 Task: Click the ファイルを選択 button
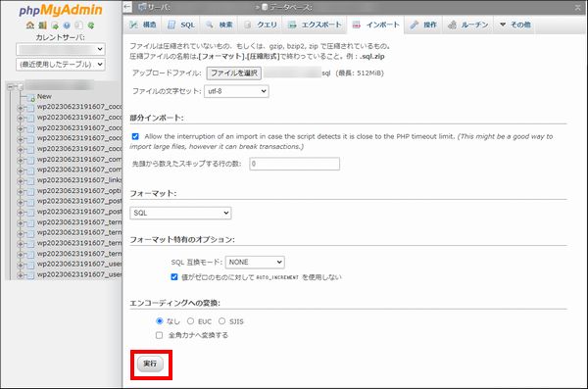pyautogui.click(x=234, y=73)
